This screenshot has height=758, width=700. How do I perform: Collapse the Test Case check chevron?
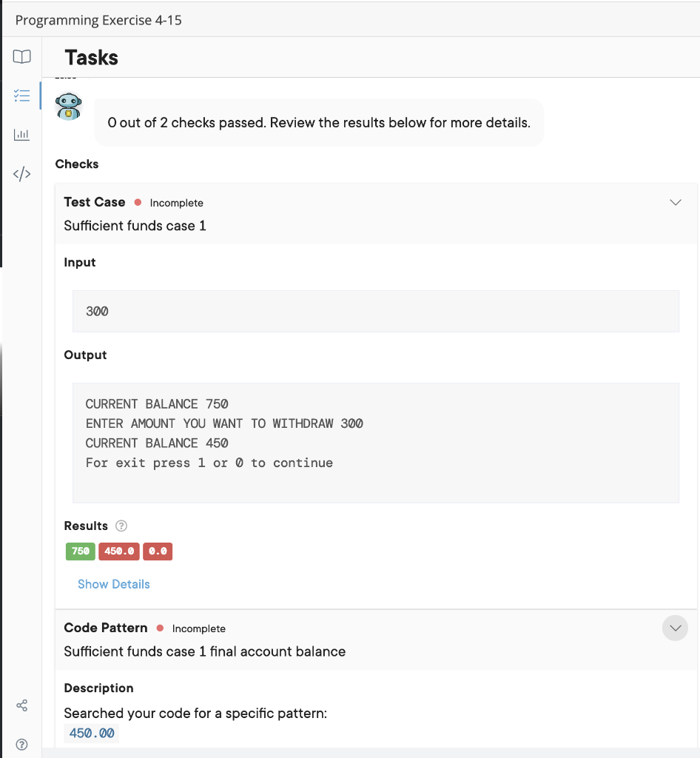point(676,202)
